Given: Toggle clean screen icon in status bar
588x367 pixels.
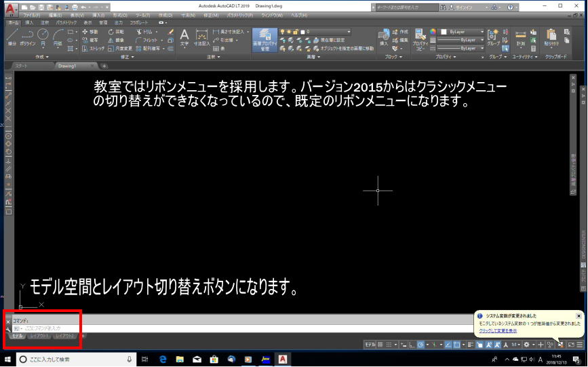Looking at the screenshot, I should pyautogui.click(x=571, y=345).
